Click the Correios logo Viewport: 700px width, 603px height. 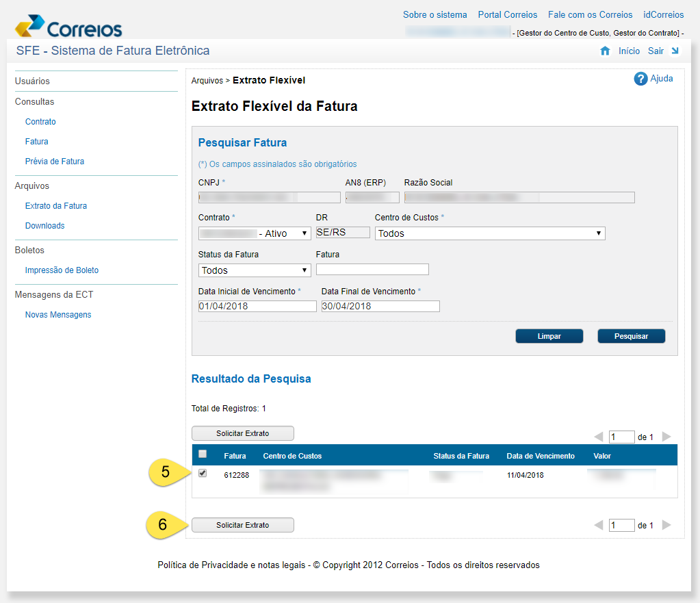68,26
